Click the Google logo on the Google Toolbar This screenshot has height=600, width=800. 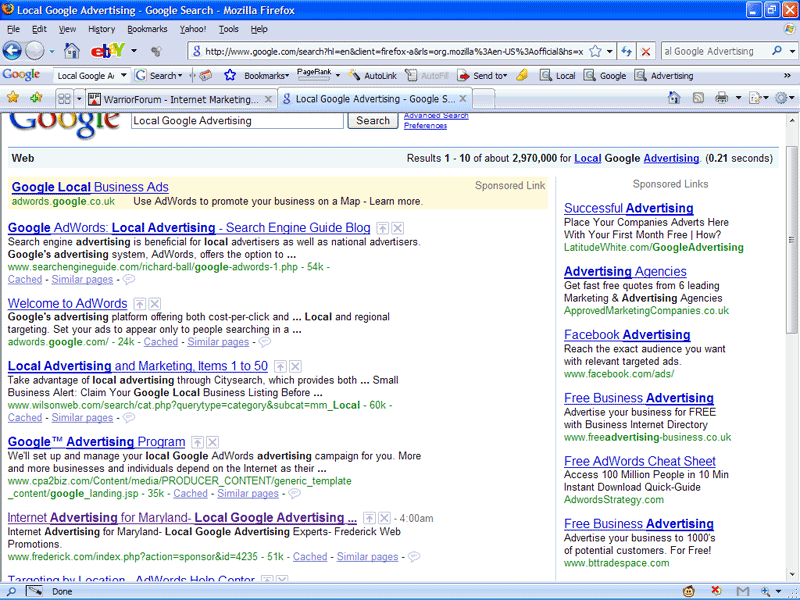[x=21, y=75]
